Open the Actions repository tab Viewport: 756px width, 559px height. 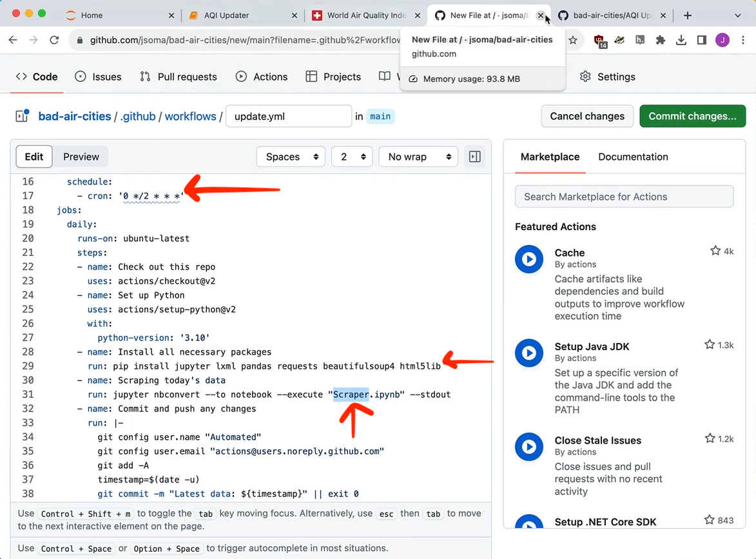coord(262,77)
